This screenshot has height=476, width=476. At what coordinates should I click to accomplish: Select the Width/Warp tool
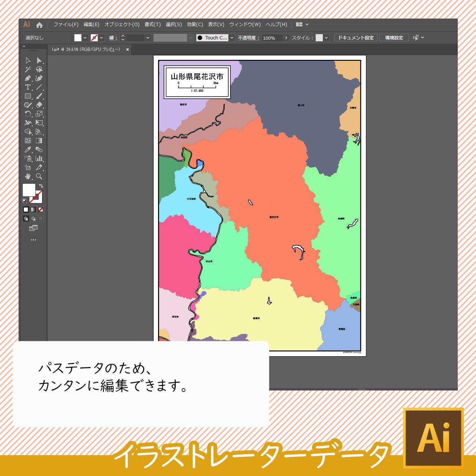[28, 123]
